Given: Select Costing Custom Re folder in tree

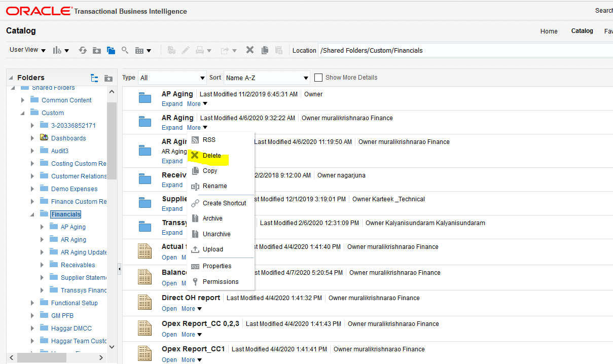Looking at the screenshot, I should click(x=79, y=163).
